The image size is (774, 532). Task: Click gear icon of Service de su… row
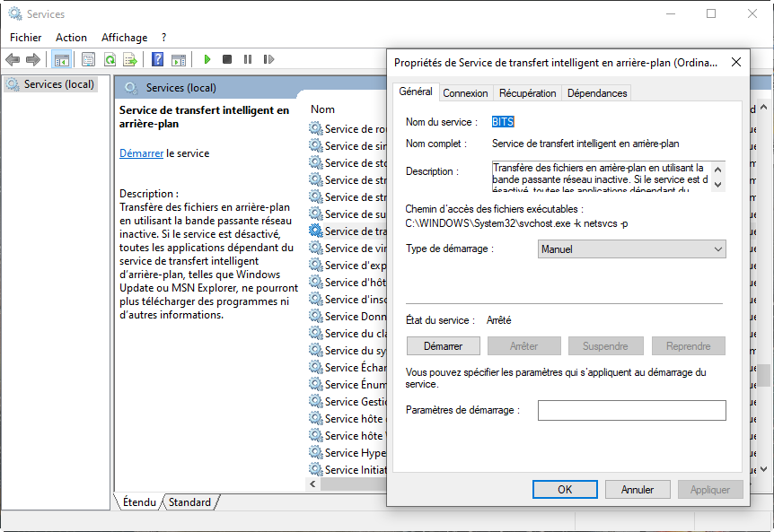316,214
